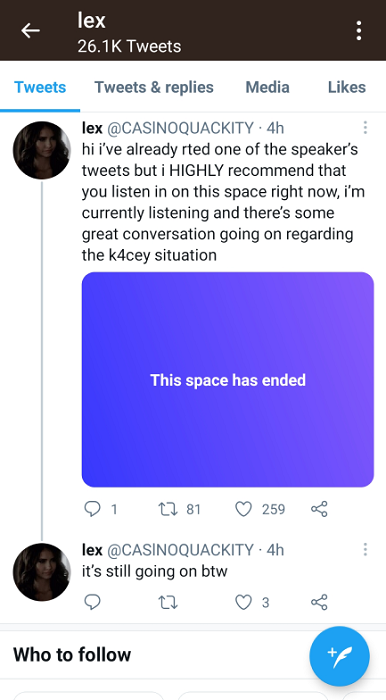Share the tweet about the k4cey space
The image size is (386, 700).
click(x=319, y=509)
